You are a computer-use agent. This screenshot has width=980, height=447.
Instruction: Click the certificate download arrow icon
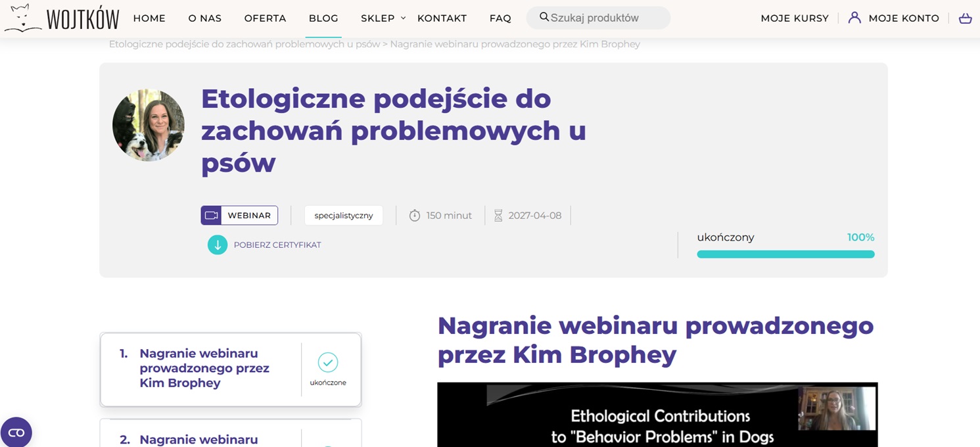pyautogui.click(x=218, y=245)
